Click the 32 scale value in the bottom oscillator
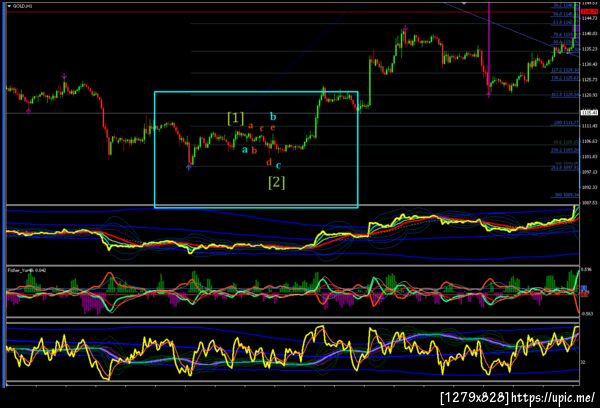The image size is (600, 408). pyautogui.click(x=583, y=362)
